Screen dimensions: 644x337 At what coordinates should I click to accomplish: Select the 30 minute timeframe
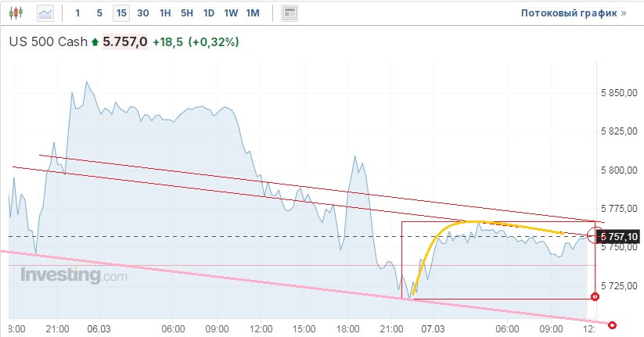click(x=142, y=13)
